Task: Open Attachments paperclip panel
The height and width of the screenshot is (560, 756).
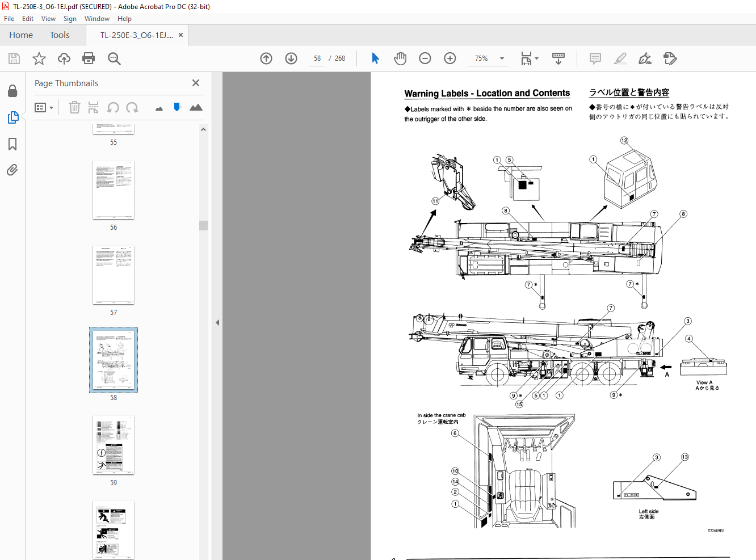Action: [x=12, y=170]
